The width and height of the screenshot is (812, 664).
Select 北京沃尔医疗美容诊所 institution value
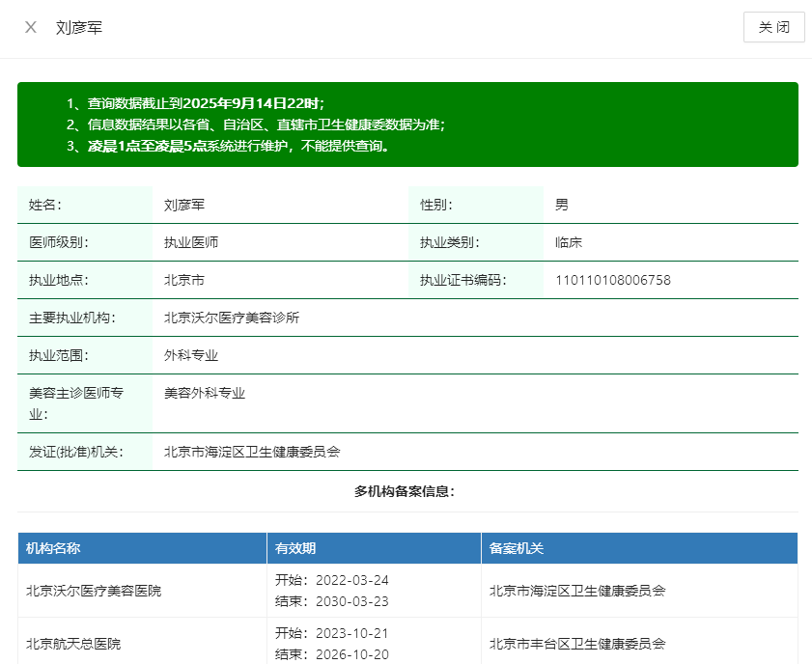[232, 318]
